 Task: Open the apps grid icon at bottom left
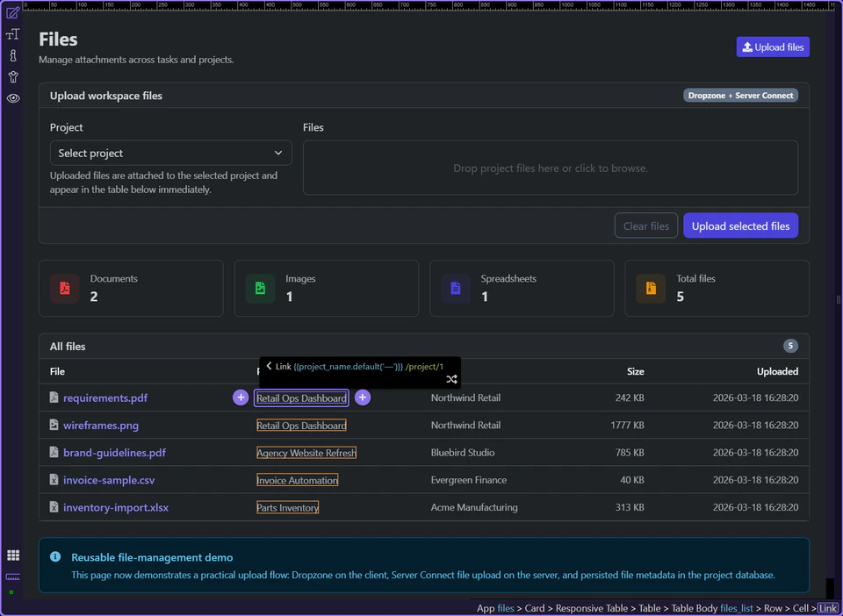pyautogui.click(x=12, y=555)
